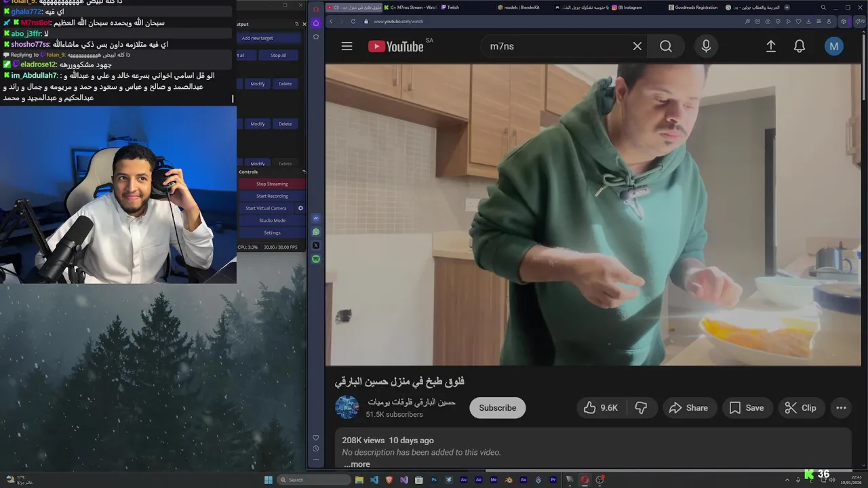Save the video to a playlist

pyautogui.click(x=747, y=407)
